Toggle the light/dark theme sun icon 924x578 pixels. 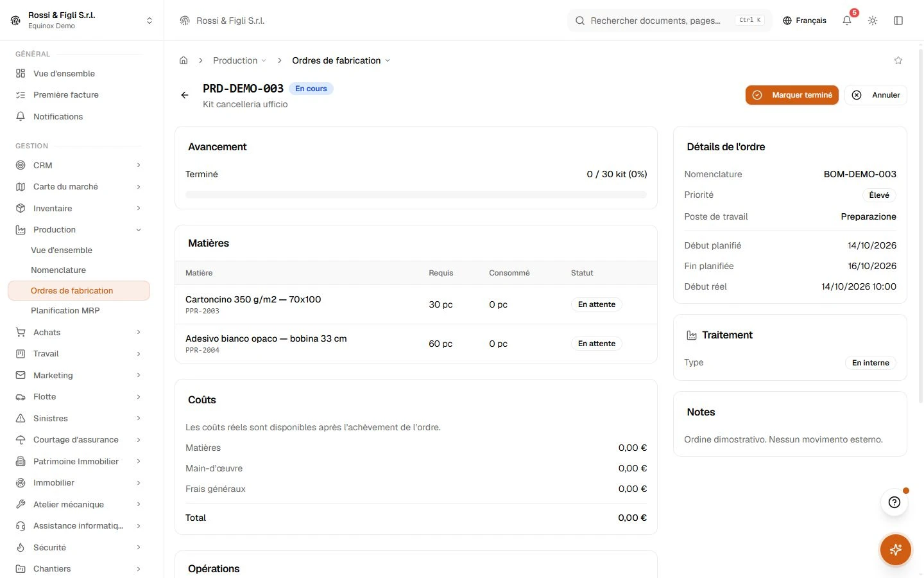[x=873, y=21]
